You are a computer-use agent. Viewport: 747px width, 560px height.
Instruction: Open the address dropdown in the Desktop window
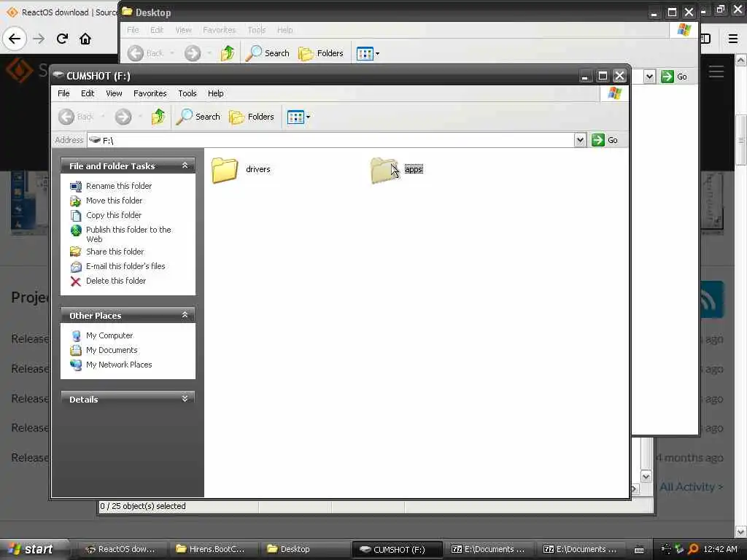coord(649,77)
